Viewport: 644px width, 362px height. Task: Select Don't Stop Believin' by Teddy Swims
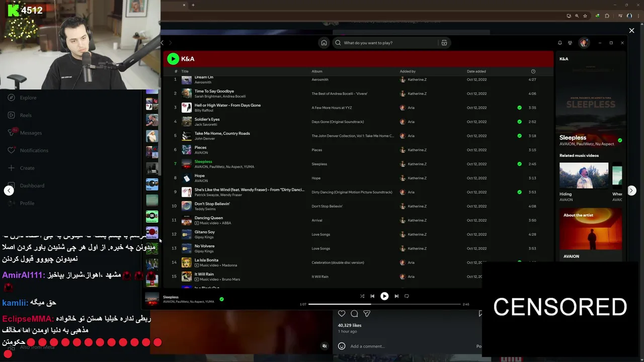click(357, 206)
